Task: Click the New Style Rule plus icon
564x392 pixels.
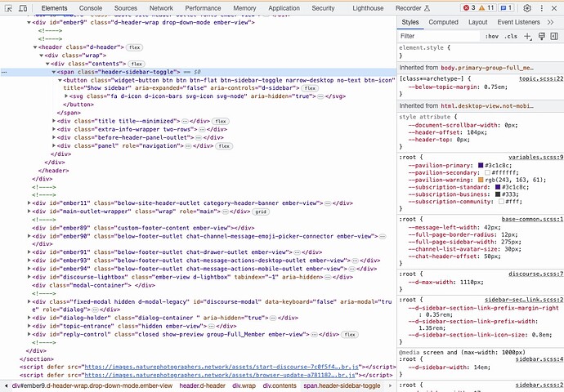Action: point(528,36)
